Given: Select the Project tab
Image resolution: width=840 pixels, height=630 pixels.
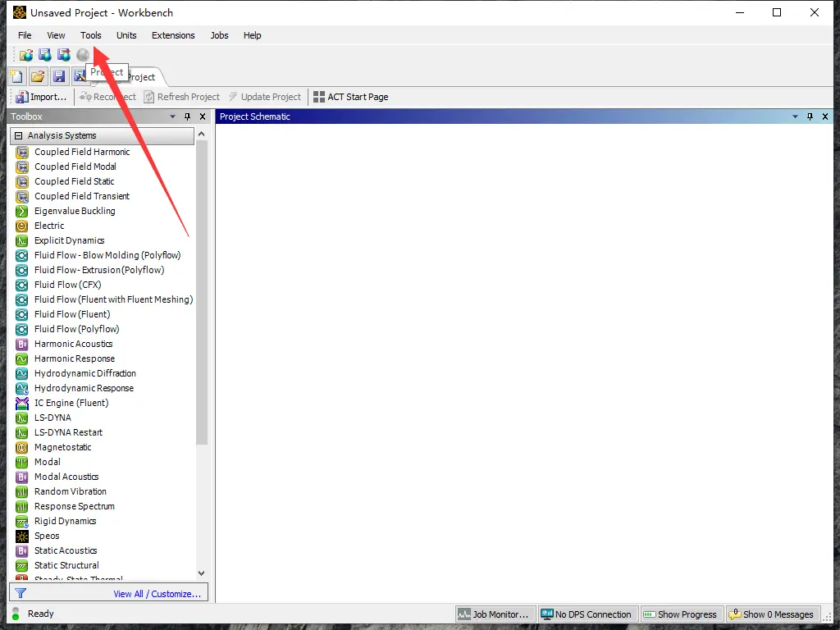Looking at the screenshot, I should [140, 77].
